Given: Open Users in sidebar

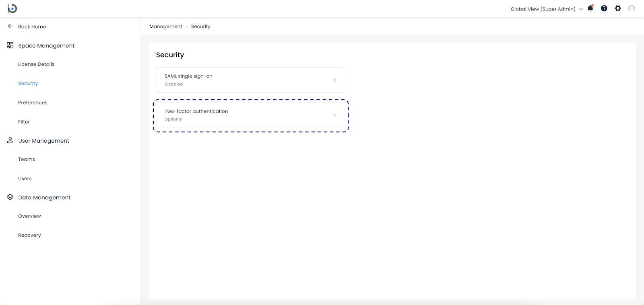Looking at the screenshot, I should tap(25, 178).
